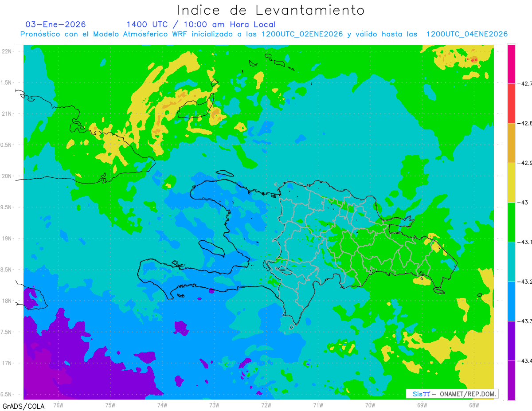Click the '-42.9' legend value

[x=525, y=163]
